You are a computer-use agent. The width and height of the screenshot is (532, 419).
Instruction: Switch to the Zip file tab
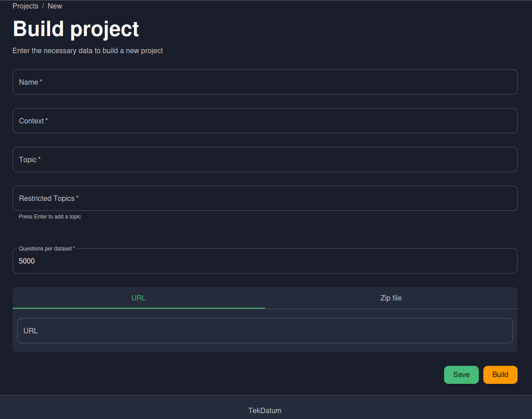(391, 298)
